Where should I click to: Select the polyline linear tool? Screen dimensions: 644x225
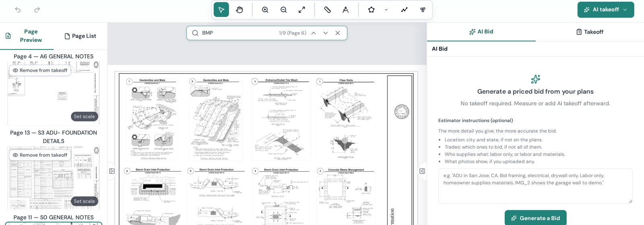405,10
